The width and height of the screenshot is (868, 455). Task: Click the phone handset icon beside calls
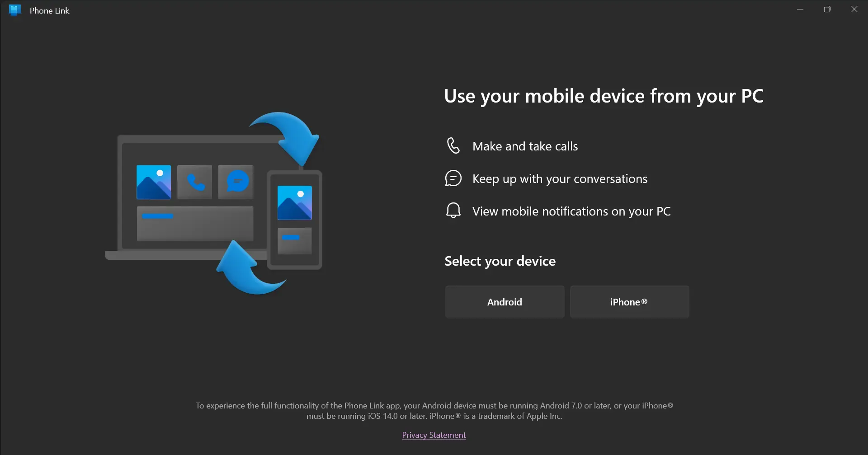pyautogui.click(x=453, y=146)
